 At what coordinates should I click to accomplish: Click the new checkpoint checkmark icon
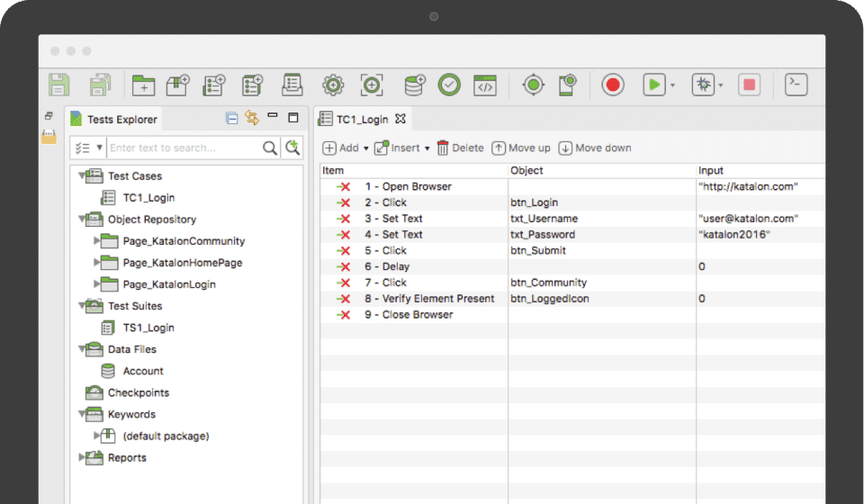click(x=449, y=85)
